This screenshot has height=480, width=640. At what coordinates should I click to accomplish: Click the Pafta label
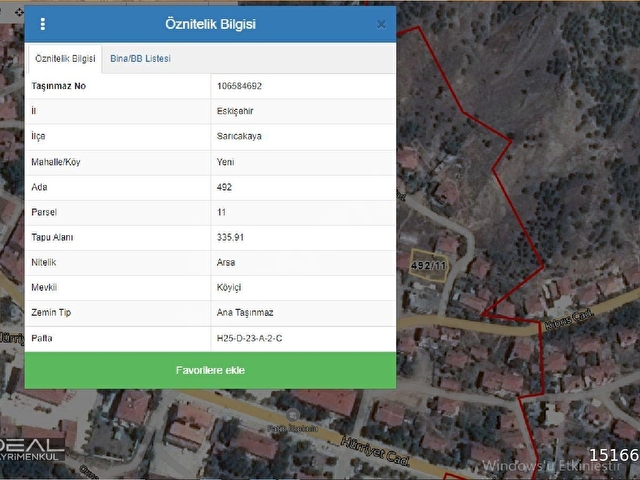pyautogui.click(x=42, y=338)
